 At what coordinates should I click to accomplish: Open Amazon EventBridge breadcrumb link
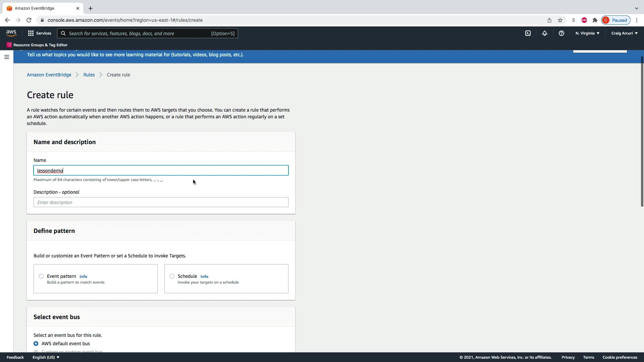pyautogui.click(x=49, y=75)
